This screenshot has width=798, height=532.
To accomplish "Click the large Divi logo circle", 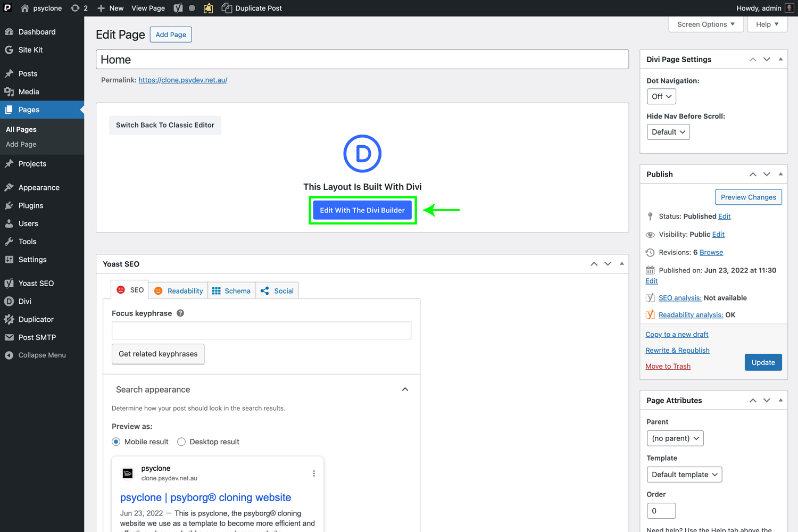I will coord(362,154).
